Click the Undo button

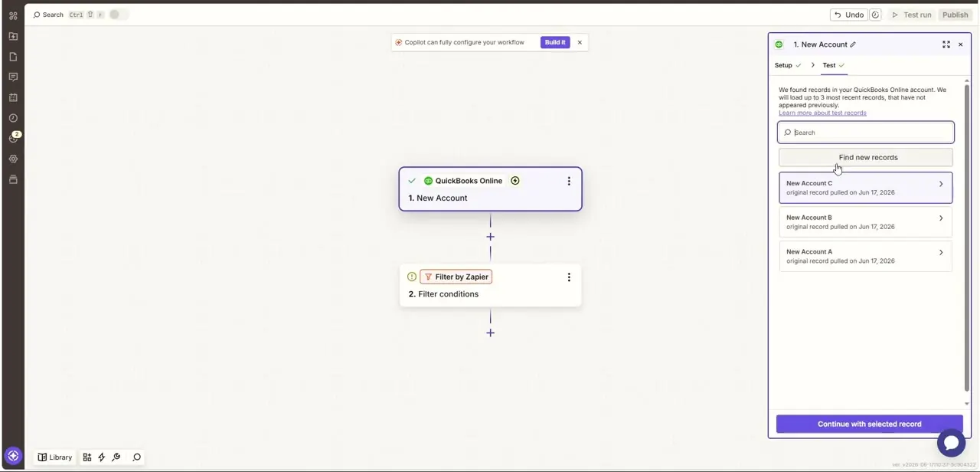(849, 15)
